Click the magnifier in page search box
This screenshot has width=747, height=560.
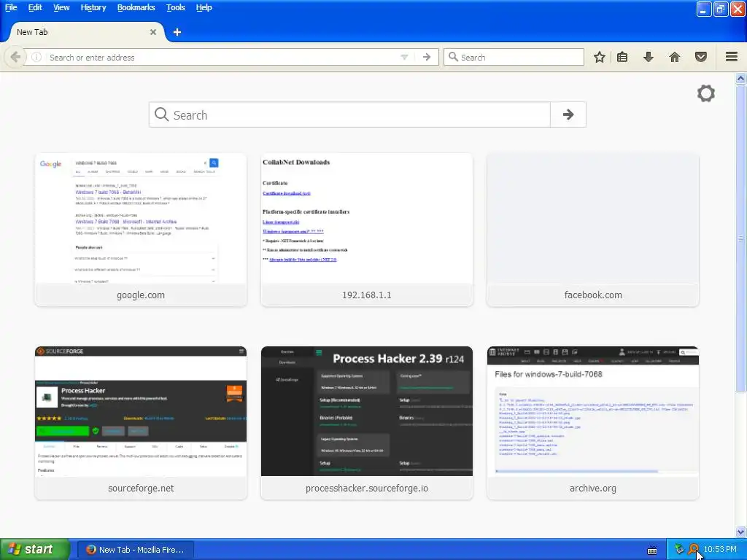(162, 114)
